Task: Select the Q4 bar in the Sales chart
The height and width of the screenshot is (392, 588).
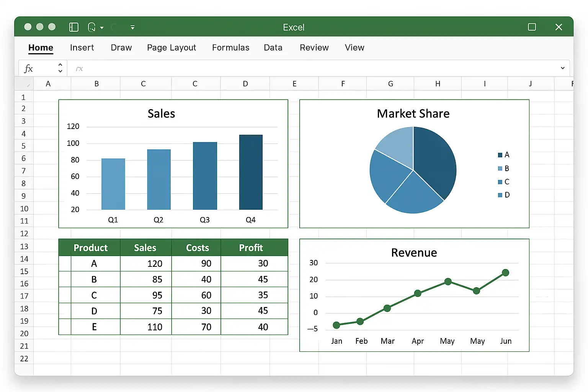Action: coord(251,172)
